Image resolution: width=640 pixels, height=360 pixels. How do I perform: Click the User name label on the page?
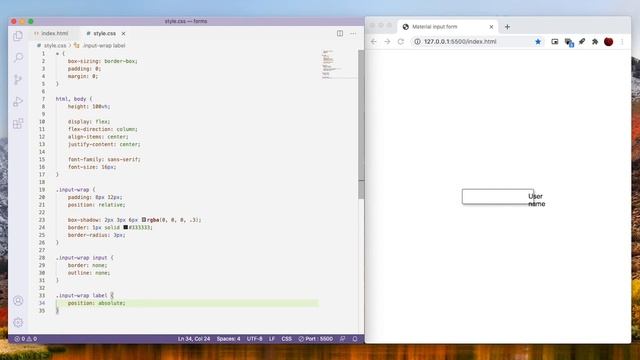536,200
